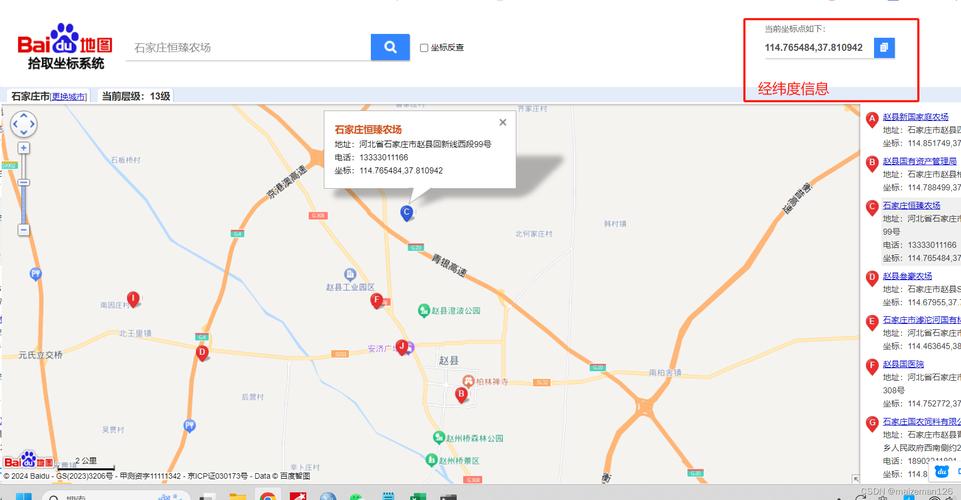Open result 石家庄市滹沱河 link
This screenshot has height=500, width=961.
(x=922, y=320)
